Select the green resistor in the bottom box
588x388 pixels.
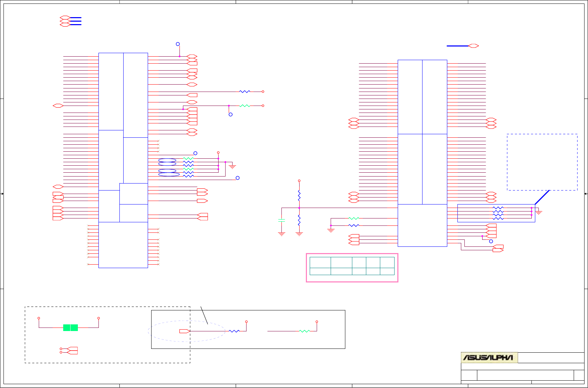[x=305, y=331]
